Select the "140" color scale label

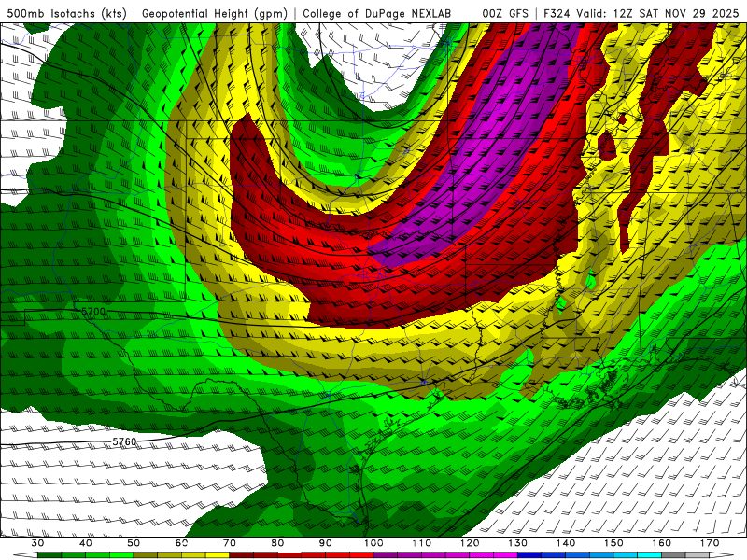566,543
